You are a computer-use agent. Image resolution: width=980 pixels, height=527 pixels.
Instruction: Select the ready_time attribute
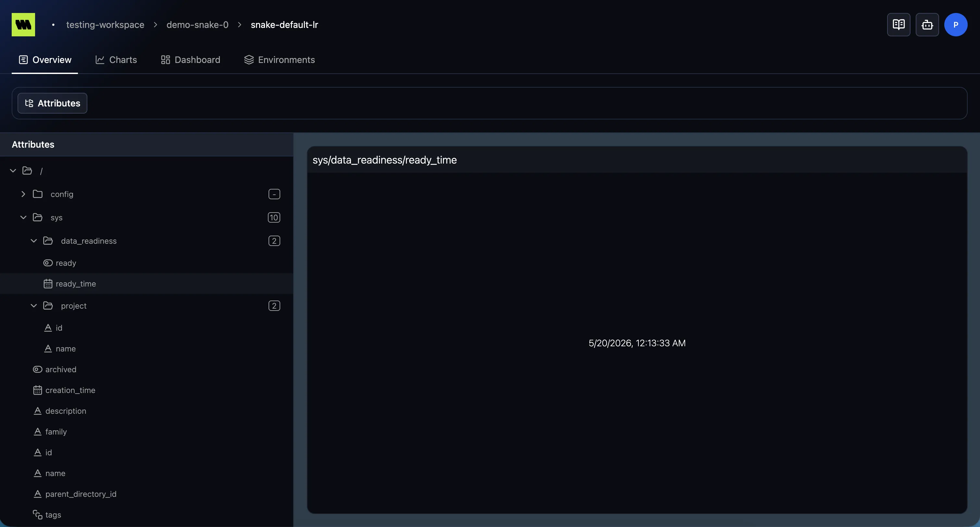click(x=146, y=284)
